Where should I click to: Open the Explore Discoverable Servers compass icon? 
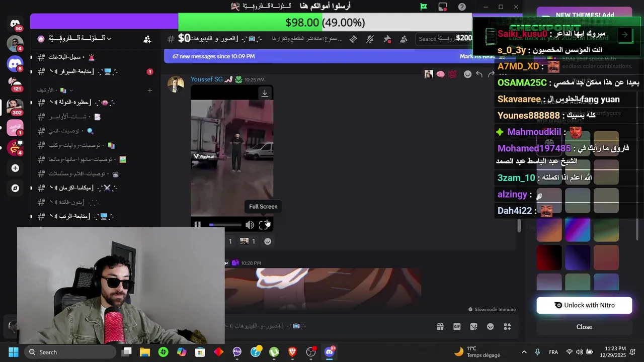coord(15,188)
